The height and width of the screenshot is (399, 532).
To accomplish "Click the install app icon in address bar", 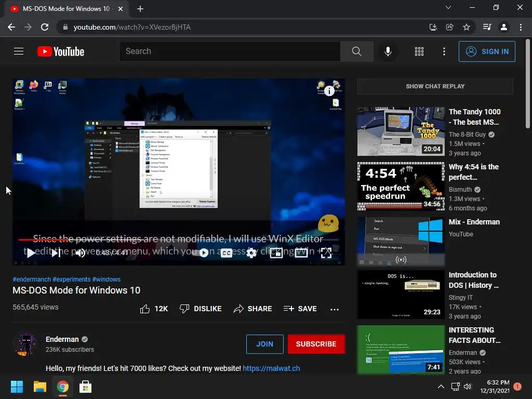I will [x=433, y=27].
